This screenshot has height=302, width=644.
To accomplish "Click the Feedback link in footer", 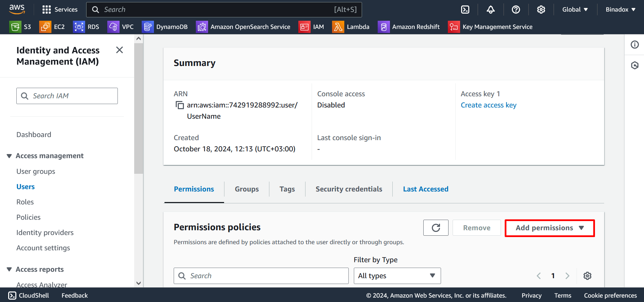I will pyautogui.click(x=75, y=296).
